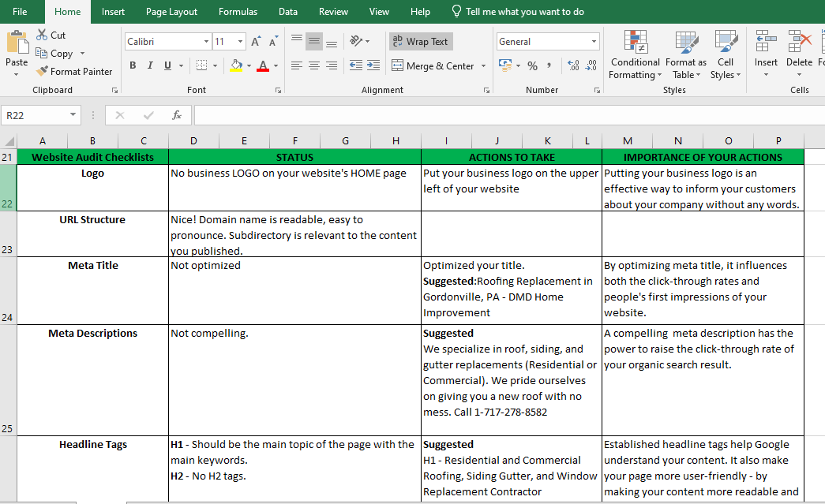Viewport: 825px width, 504px height.
Task: Switch to the Data tab
Action: (288, 12)
